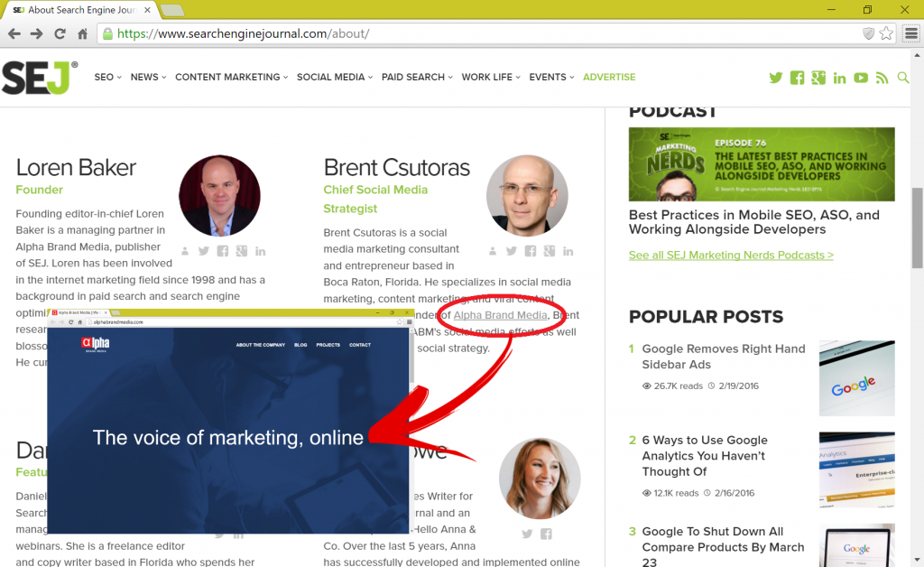This screenshot has width=924, height=567.
Task: Click the shield icon in the address bar
Action: click(869, 33)
